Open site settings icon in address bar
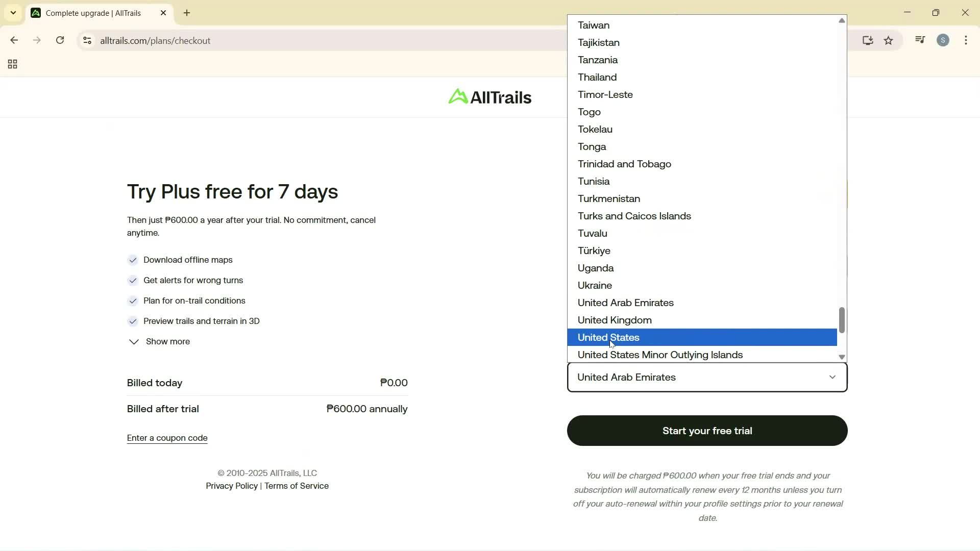 [87, 41]
